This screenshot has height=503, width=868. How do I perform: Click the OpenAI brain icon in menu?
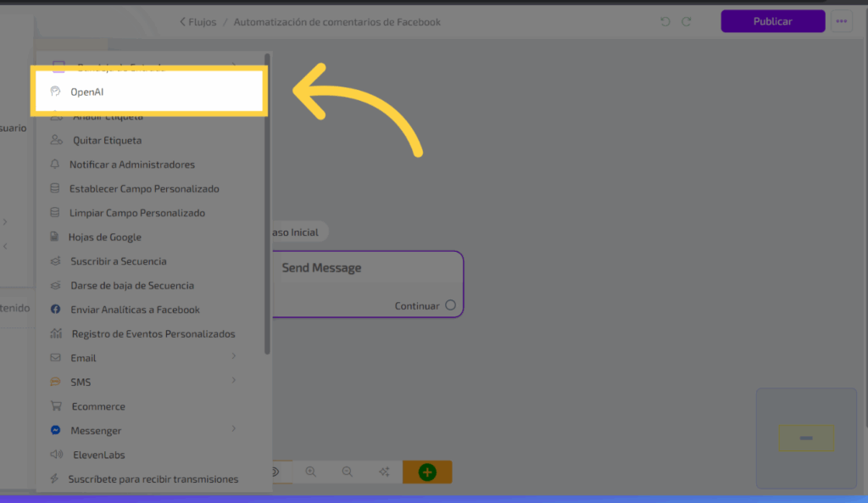(x=56, y=92)
